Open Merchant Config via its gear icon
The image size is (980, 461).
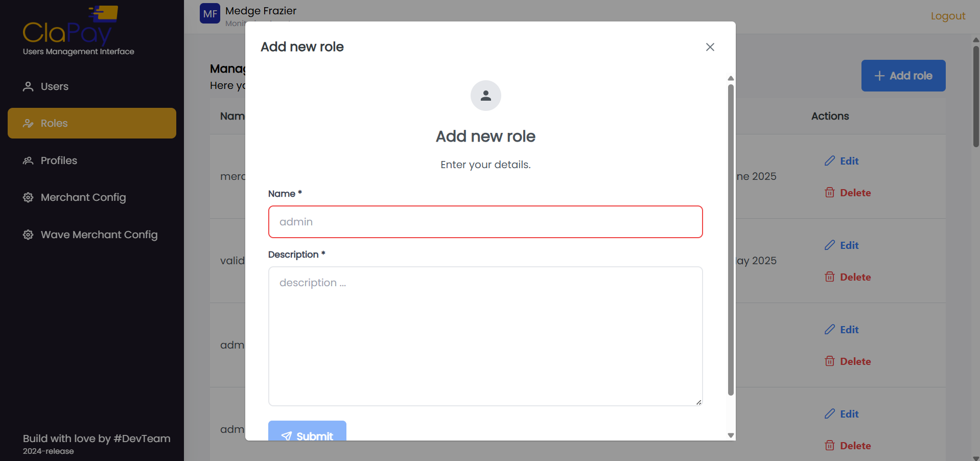pyautogui.click(x=28, y=197)
